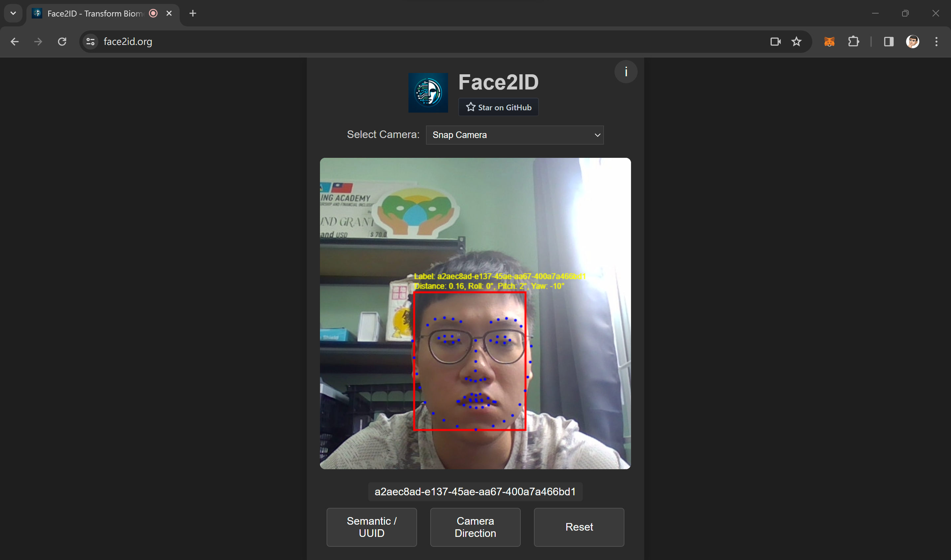Click the camera access indicator in address bar
951x560 pixels.
point(775,42)
